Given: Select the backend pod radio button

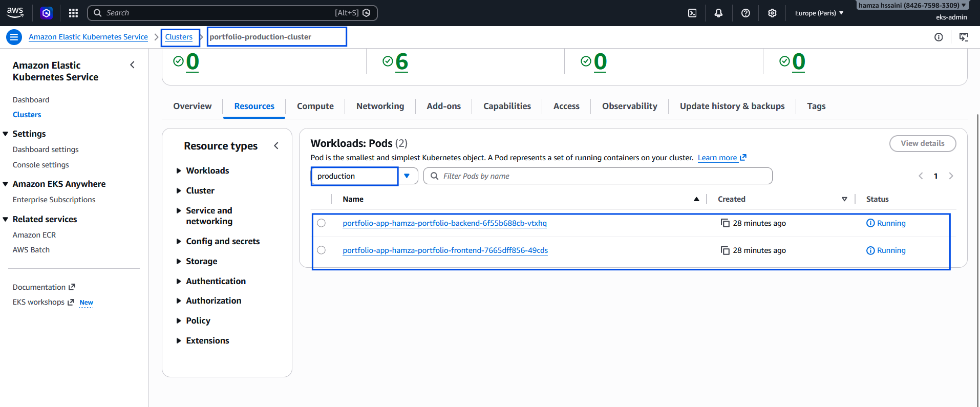Looking at the screenshot, I should click(x=321, y=223).
